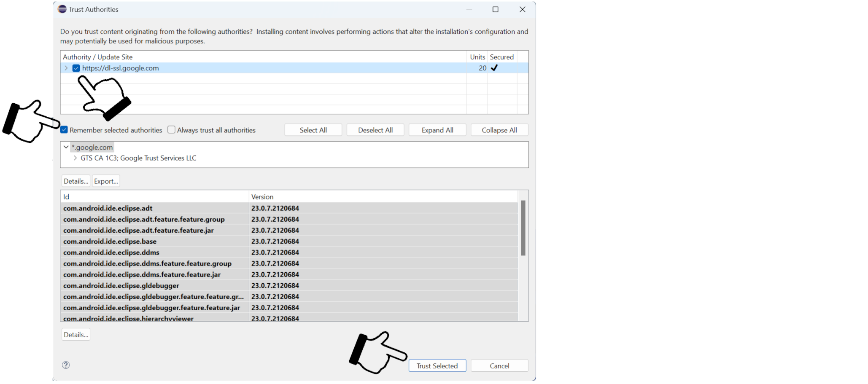Select row com.android.ide.eclipse.adt

pyautogui.click(x=289, y=208)
